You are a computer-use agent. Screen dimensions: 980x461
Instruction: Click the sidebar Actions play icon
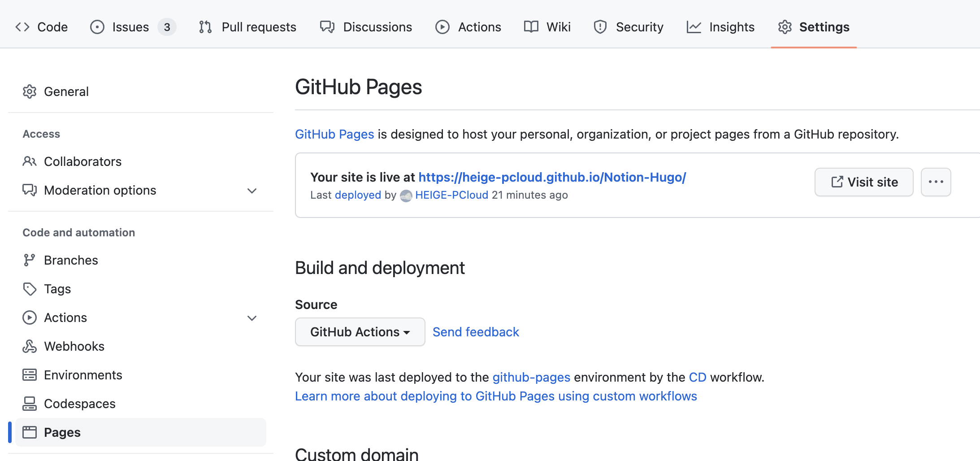pyautogui.click(x=30, y=317)
